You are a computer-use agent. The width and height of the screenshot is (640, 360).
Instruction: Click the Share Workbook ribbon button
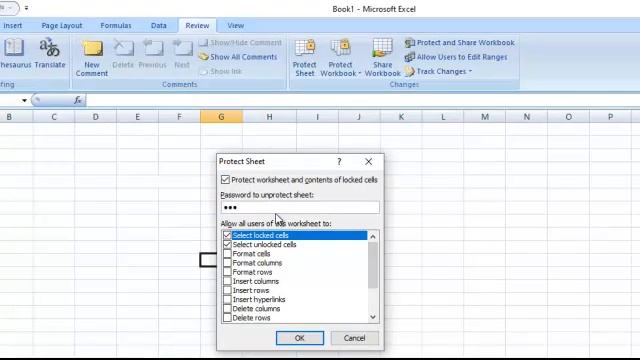[x=382, y=58]
